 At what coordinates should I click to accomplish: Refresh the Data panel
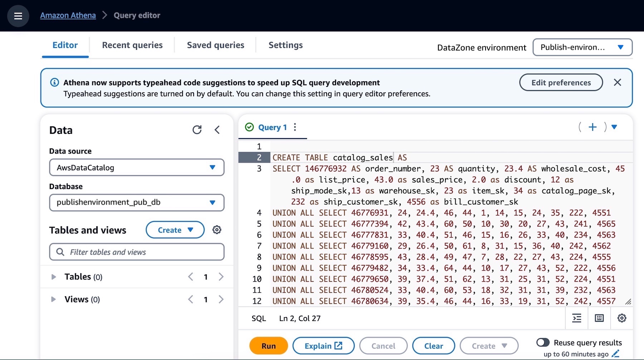197,130
